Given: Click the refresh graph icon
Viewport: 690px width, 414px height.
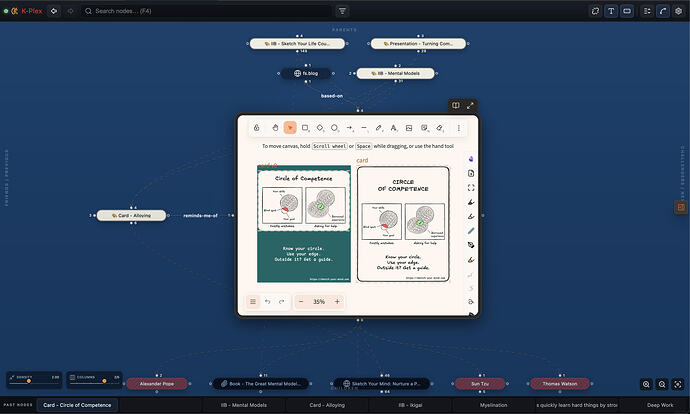Looking at the screenshot, I should [x=595, y=11].
